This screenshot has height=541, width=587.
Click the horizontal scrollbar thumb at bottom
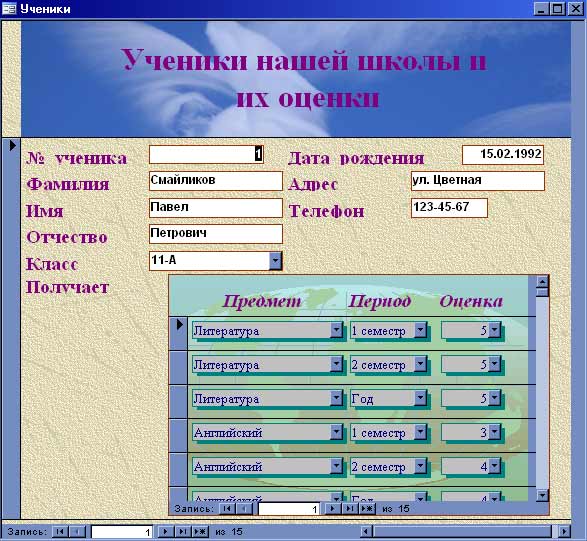[463, 532]
